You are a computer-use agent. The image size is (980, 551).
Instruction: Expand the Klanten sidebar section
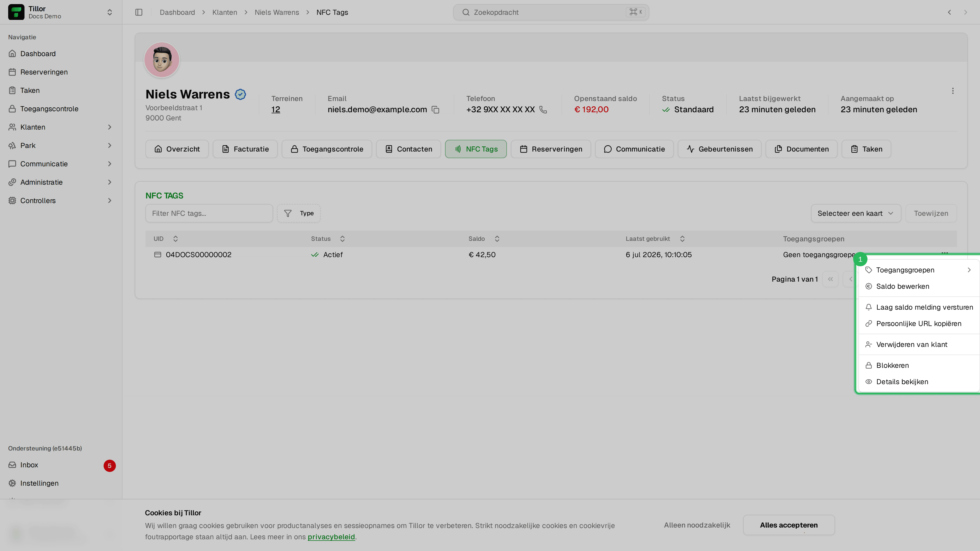coord(61,127)
